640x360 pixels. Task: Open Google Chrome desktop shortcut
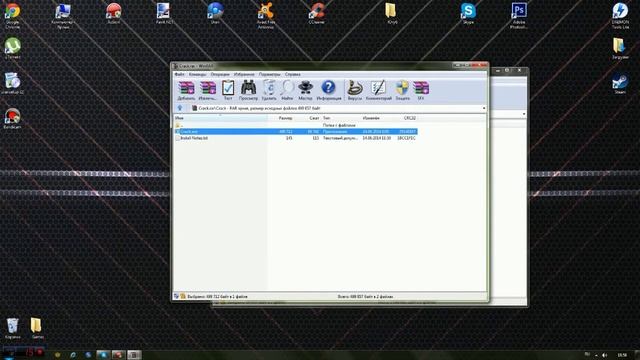pos(12,15)
